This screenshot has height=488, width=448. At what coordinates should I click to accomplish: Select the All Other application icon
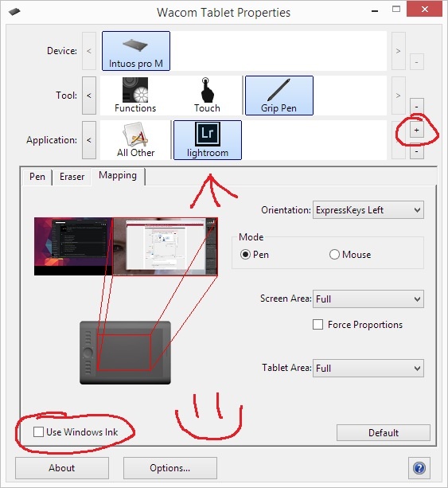tap(135, 140)
